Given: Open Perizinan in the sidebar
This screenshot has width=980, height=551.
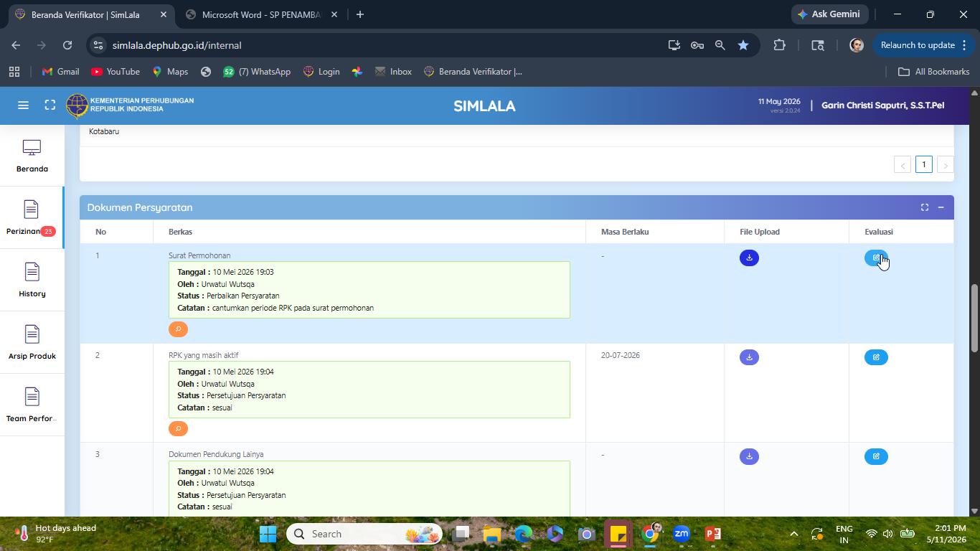Looking at the screenshot, I should (32, 217).
